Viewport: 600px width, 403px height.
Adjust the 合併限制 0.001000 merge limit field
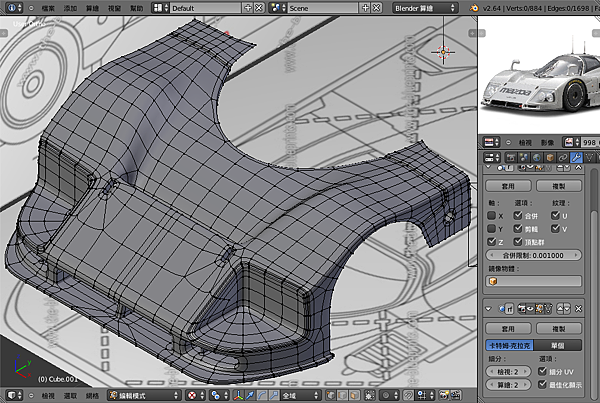pos(532,257)
